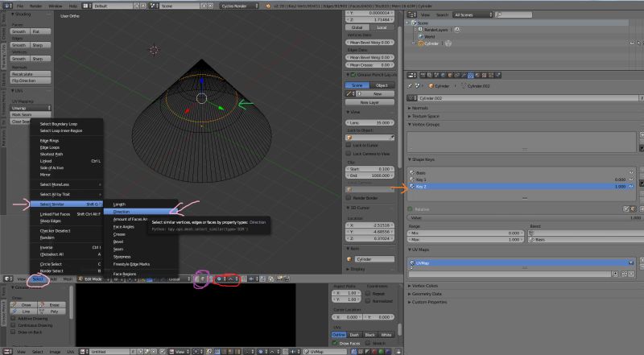Click the proportional editing icon in header
644x355 pixels.
(x=221, y=279)
